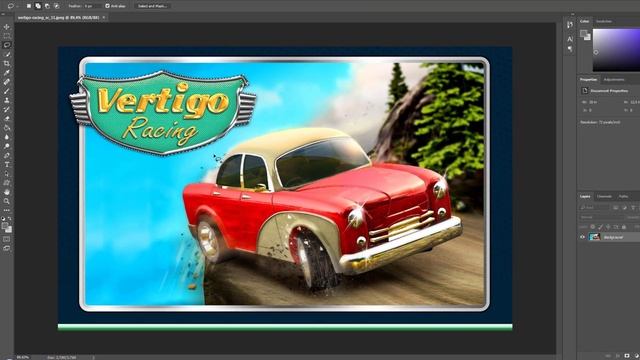Open the status bar info arrow

(93, 357)
